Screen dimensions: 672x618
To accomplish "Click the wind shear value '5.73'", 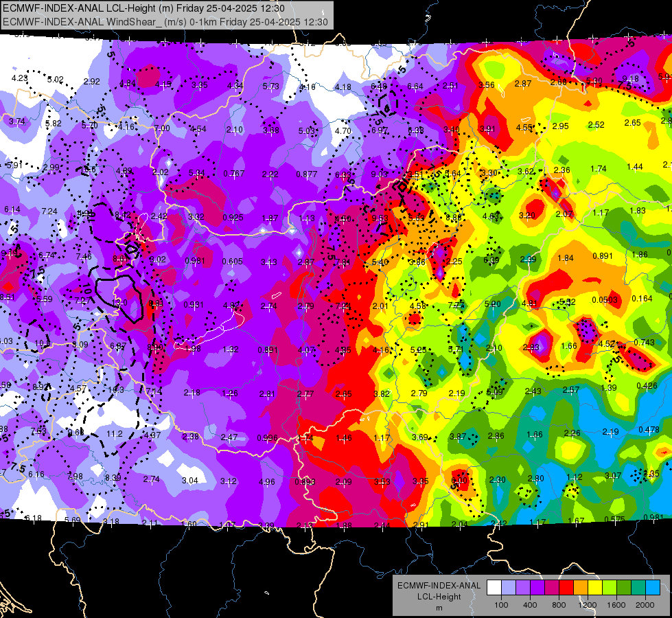I will pyautogui.click(x=271, y=86).
